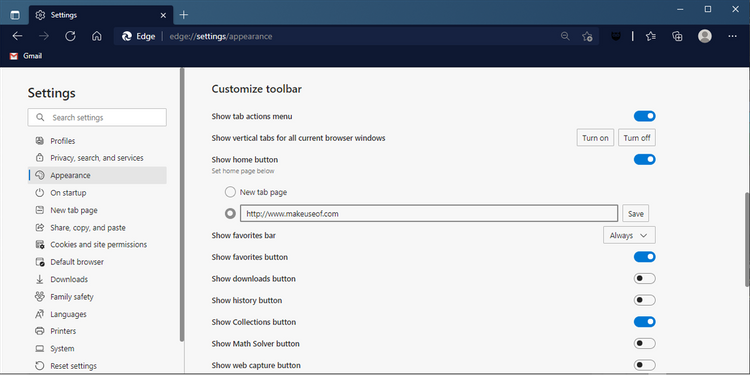Enable Show history button switch
The height and width of the screenshot is (375, 750).
click(x=644, y=300)
